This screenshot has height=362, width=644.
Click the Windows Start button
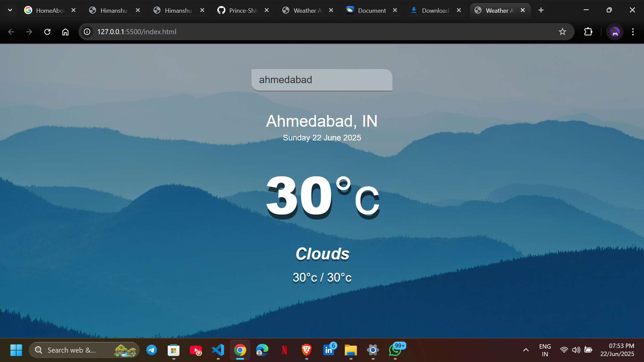[x=16, y=350]
